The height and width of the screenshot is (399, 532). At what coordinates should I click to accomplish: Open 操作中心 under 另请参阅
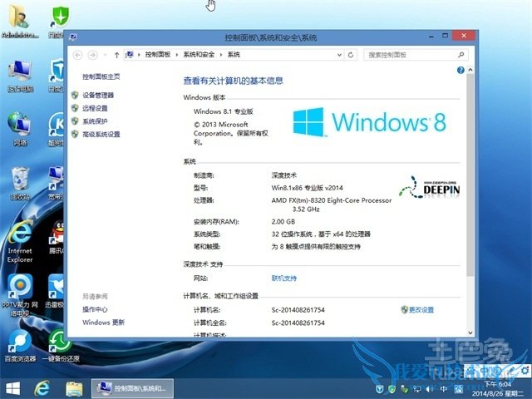pos(95,309)
